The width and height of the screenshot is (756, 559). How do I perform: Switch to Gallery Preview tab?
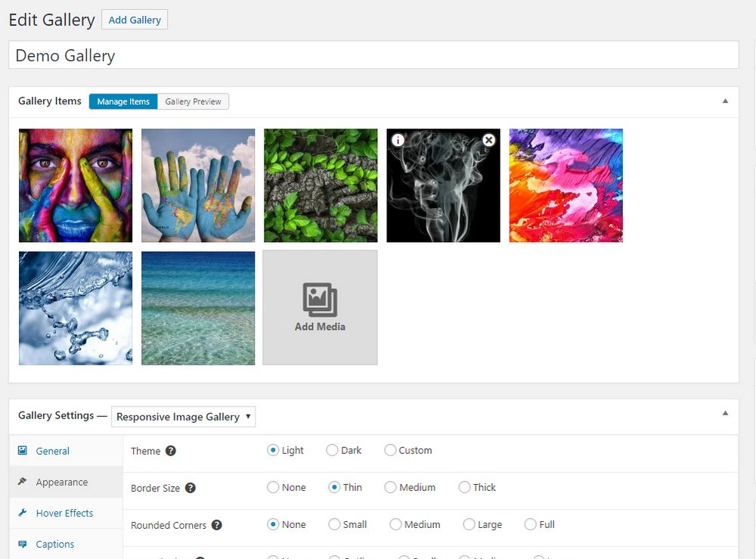[193, 101]
